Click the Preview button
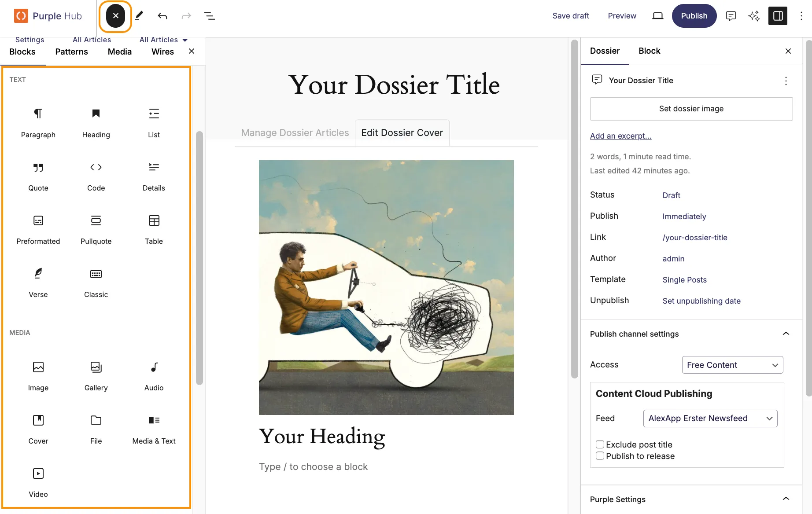This screenshot has height=514, width=812. (622, 16)
